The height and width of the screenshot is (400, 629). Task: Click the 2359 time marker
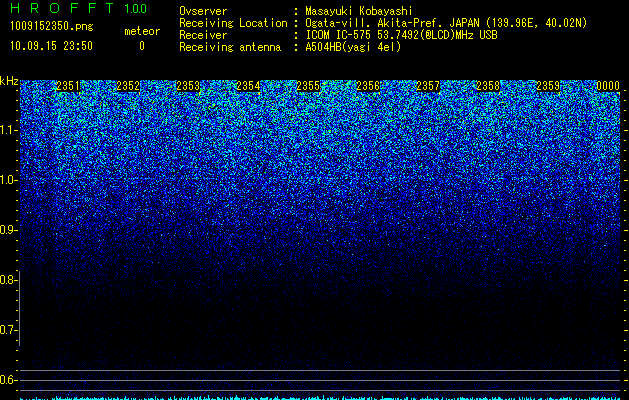(x=548, y=86)
